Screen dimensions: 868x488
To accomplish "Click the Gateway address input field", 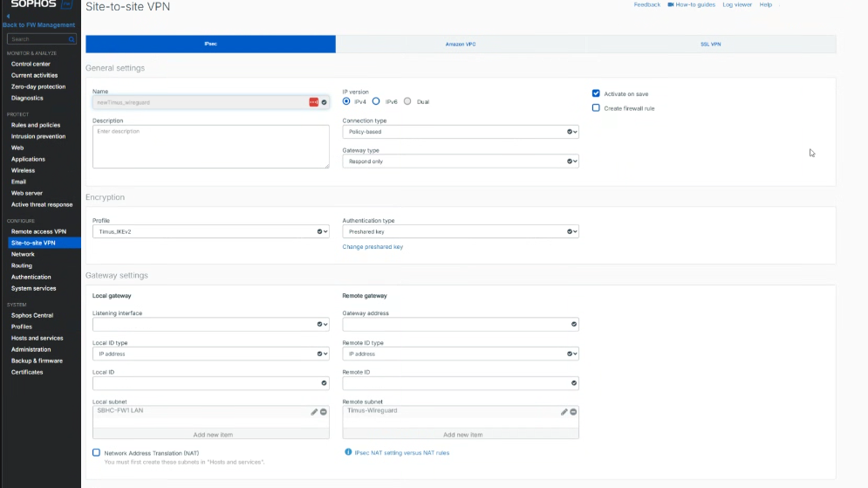I will [461, 324].
